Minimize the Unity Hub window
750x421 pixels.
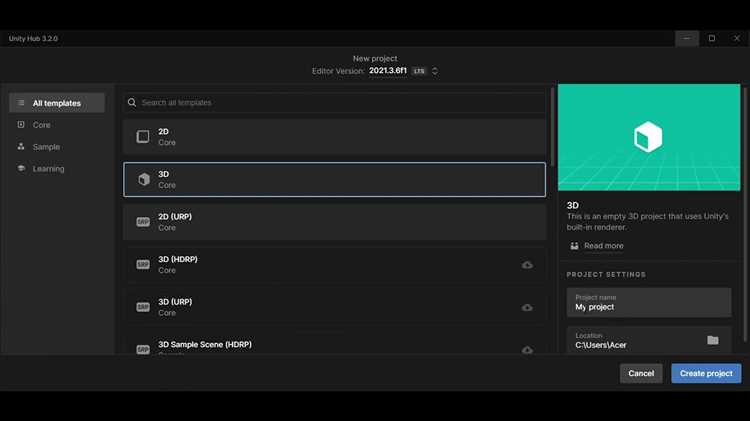(x=687, y=38)
